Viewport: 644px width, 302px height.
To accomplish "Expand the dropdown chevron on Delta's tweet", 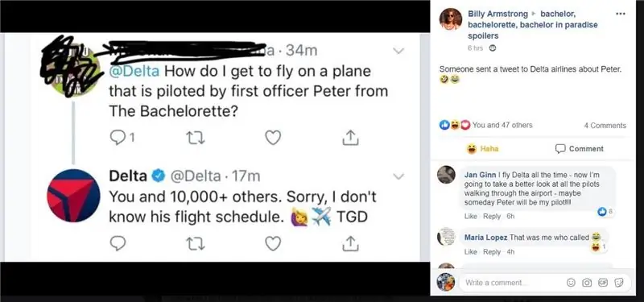I will coord(398,176).
